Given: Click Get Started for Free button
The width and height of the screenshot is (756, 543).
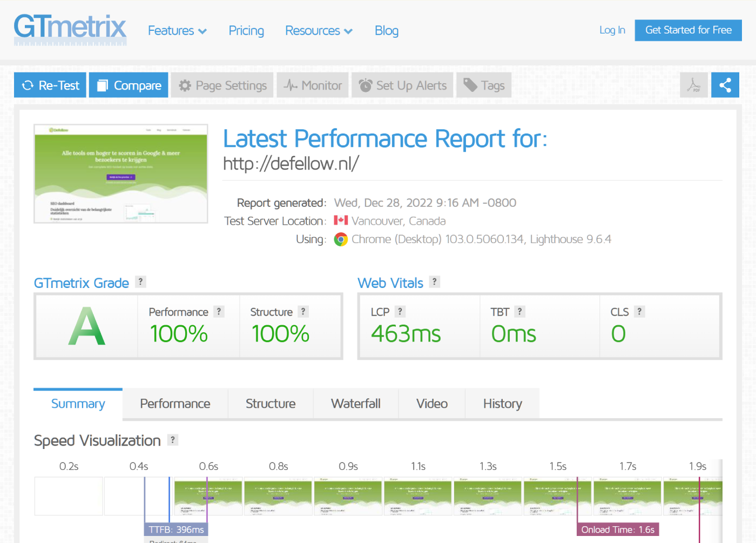Looking at the screenshot, I should tap(688, 30).
